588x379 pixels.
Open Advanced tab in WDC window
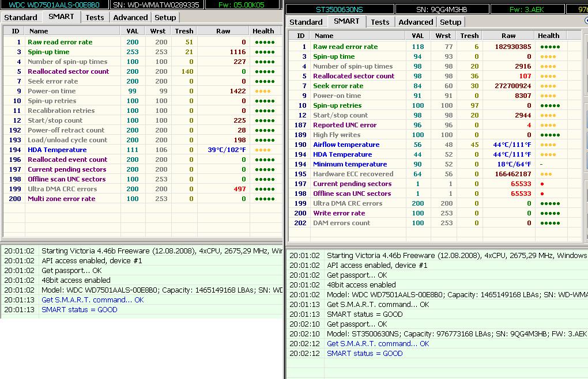(x=130, y=18)
